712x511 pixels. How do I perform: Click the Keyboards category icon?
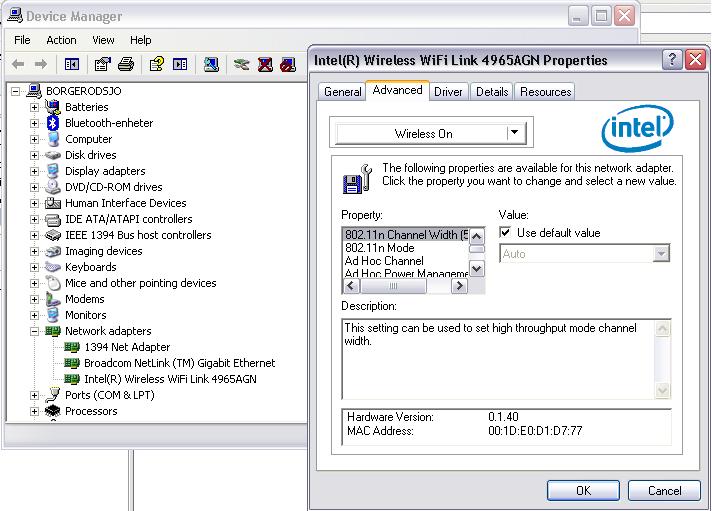click(x=53, y=267)
